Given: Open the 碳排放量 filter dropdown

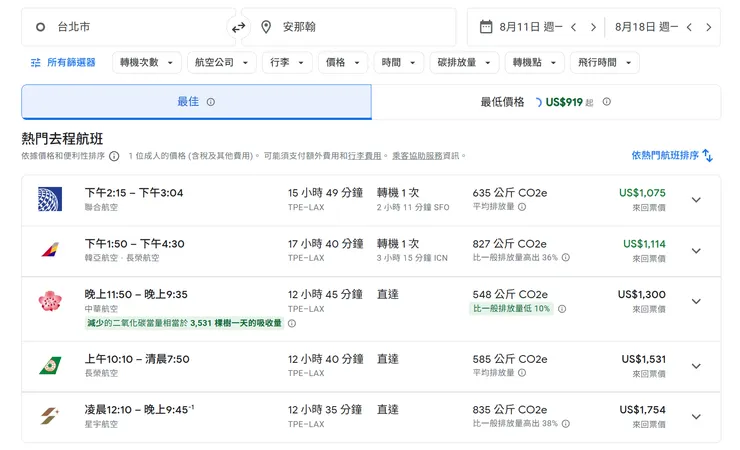Looking at the screenshot, I should point(464,63).
